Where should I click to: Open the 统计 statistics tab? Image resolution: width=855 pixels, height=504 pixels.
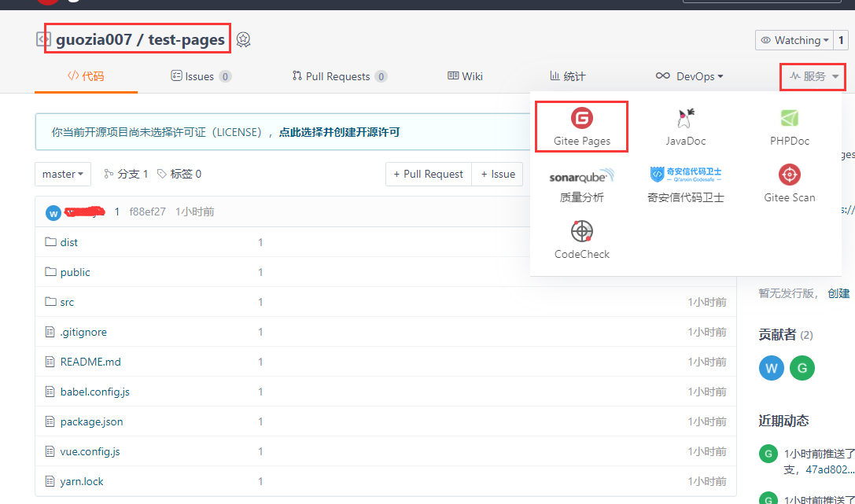568,76
